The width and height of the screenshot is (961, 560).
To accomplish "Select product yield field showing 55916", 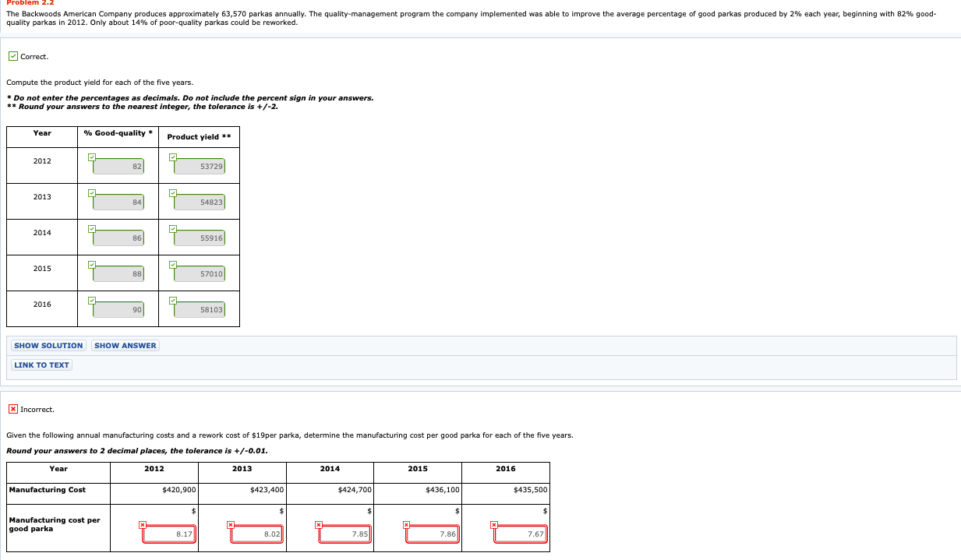I will (200, 238).
